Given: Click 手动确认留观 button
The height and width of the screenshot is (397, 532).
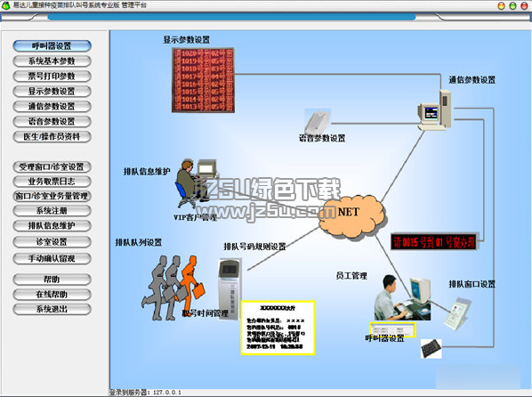Looking at the screenshot, I should pyautogui.click(x=52, y=258).
